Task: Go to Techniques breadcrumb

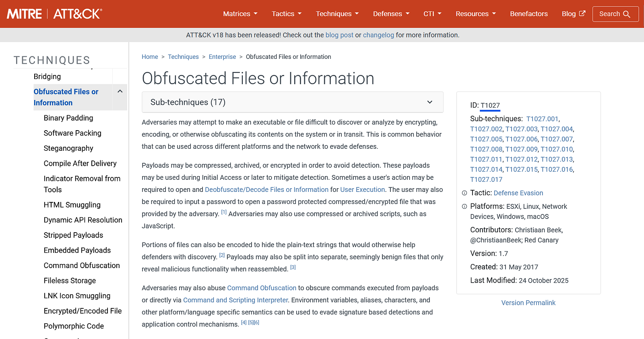Action: (183, 57)
